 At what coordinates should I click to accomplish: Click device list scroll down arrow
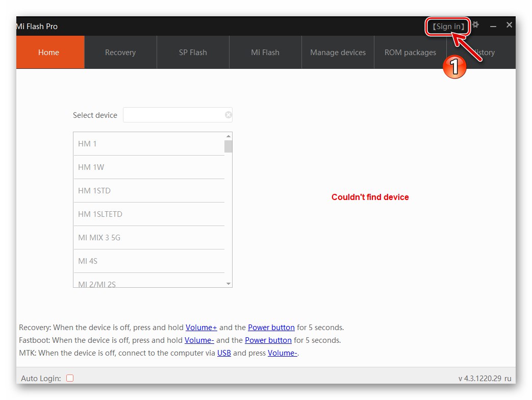pyautogui.click(x=229, y=284)
